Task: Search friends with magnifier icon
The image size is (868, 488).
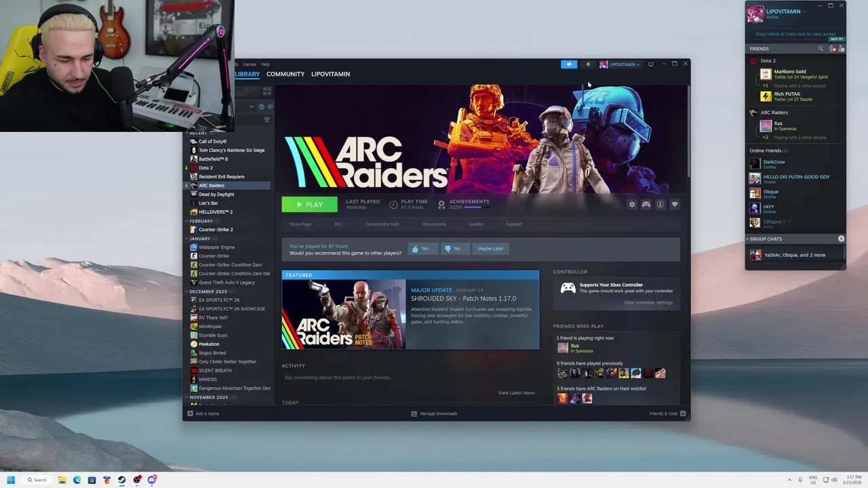Action: [821, 49]
